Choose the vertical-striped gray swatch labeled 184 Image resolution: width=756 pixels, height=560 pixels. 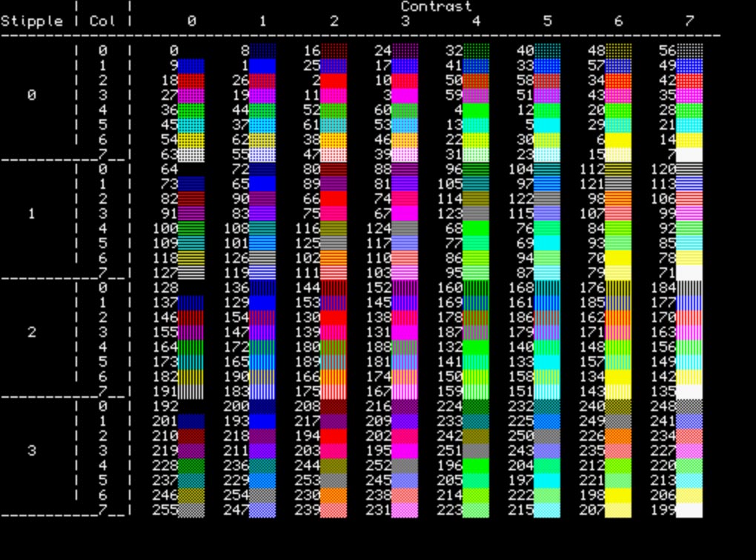click(689, 288)
